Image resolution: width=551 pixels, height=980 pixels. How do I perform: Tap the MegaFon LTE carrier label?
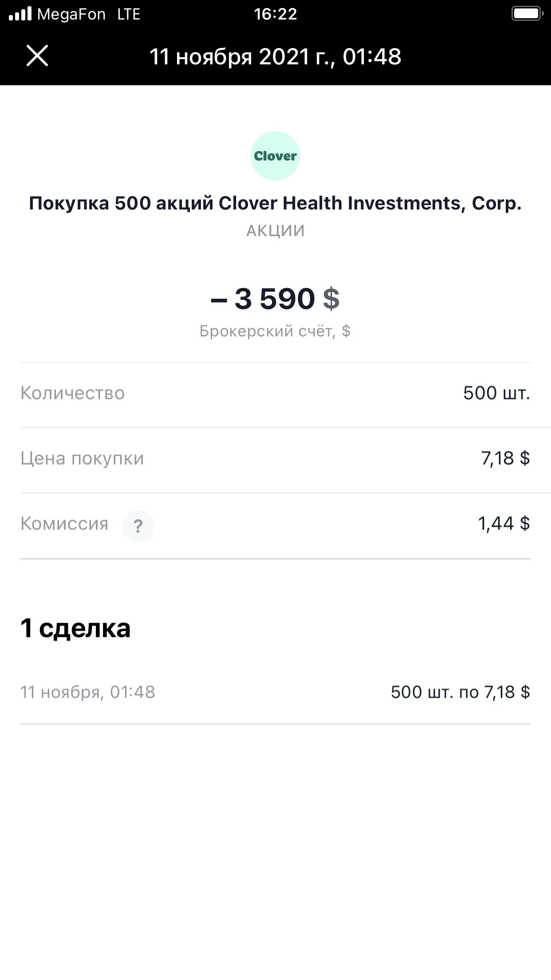[89, 14]
